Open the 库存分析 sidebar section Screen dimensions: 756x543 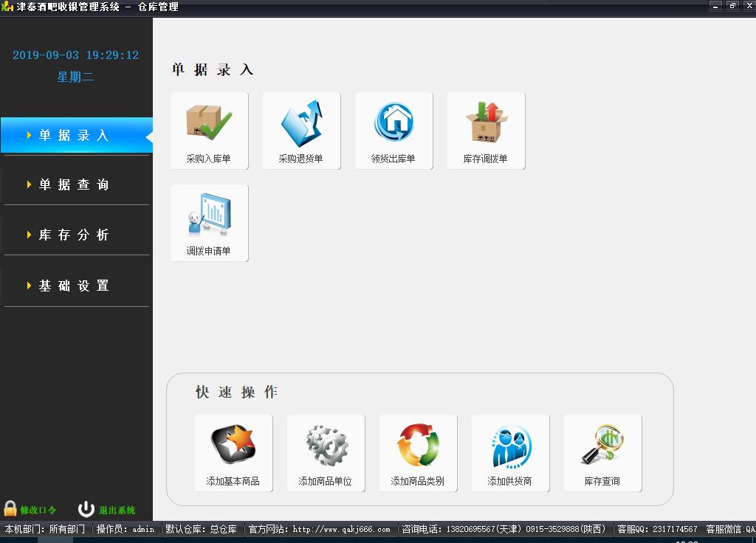coord(75,235)
